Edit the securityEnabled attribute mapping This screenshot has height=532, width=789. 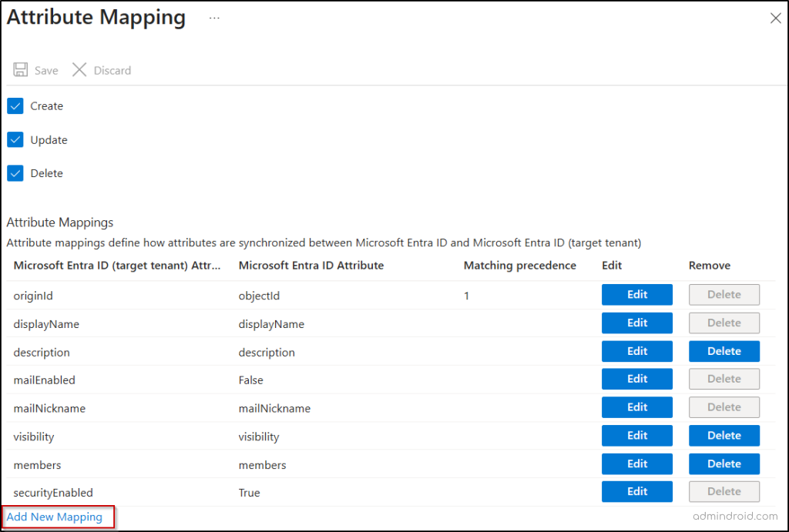(636, 491)
